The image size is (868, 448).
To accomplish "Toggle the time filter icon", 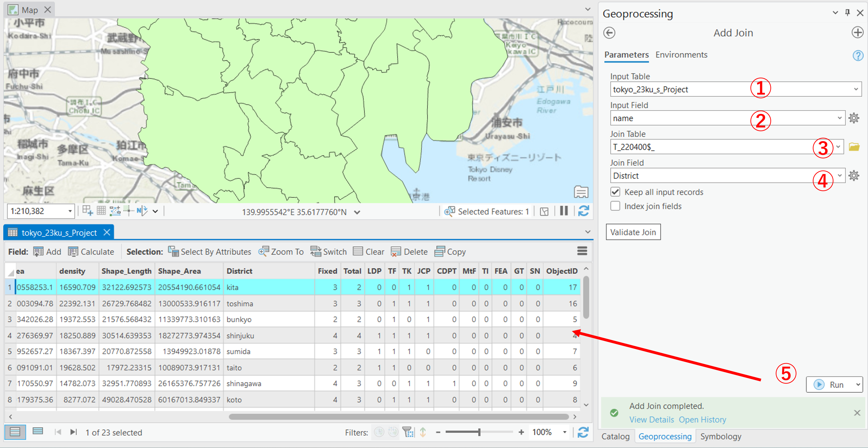I will (x=379, y=432).
